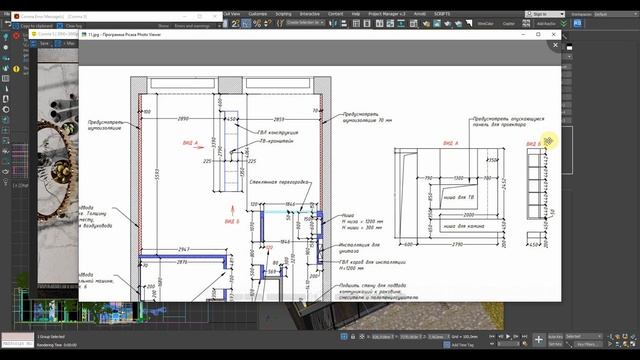Click Add Time Tag in the status bar

458,345
